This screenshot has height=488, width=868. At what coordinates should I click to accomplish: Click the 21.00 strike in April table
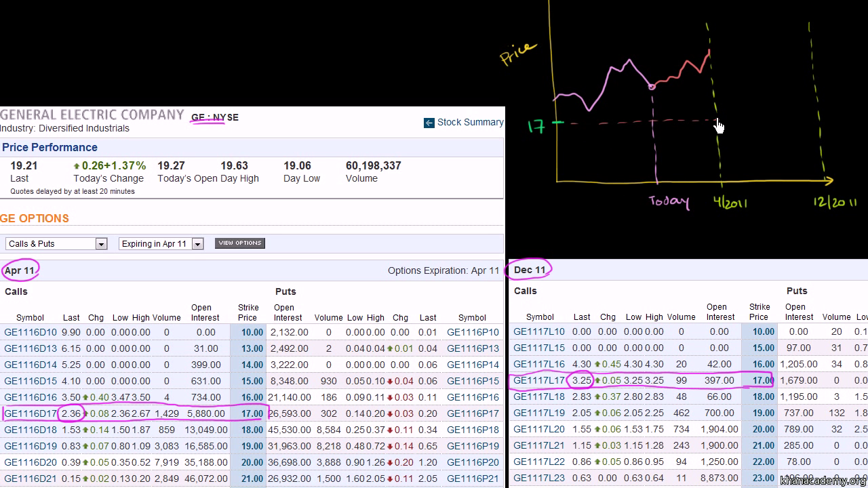click(252, 479)
